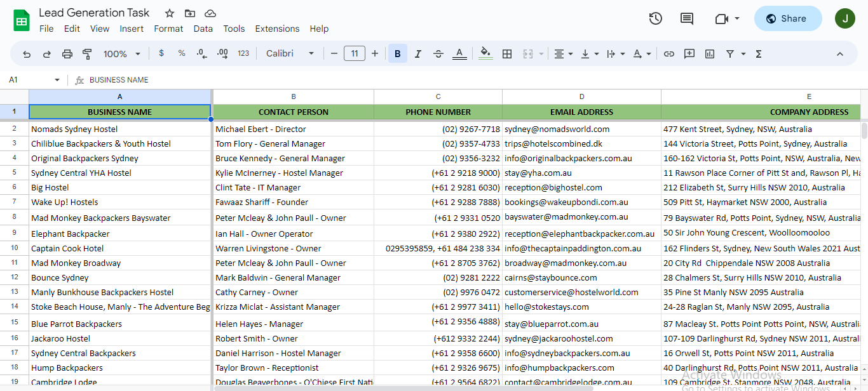The width and height of the screenshot is (868, 391).
Task: Open the Edit menu
Action: pyautogui.click(x=72, y=29)
